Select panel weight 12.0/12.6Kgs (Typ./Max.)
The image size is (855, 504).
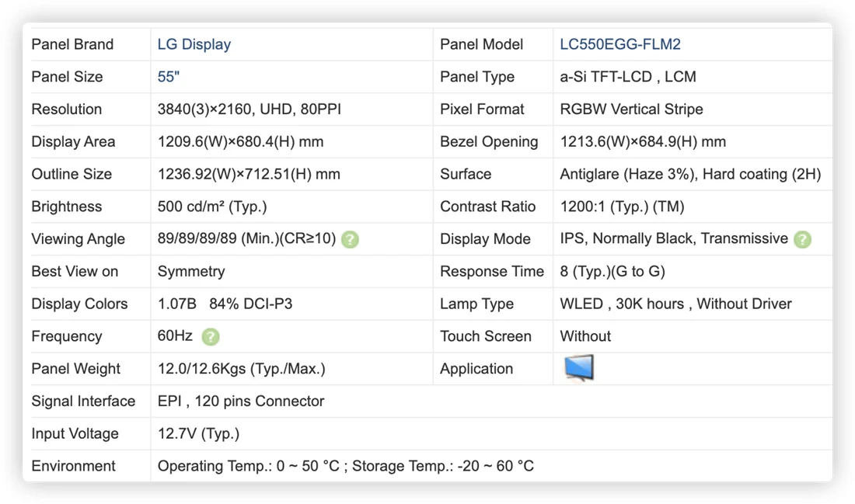click(x=242, y=369)
